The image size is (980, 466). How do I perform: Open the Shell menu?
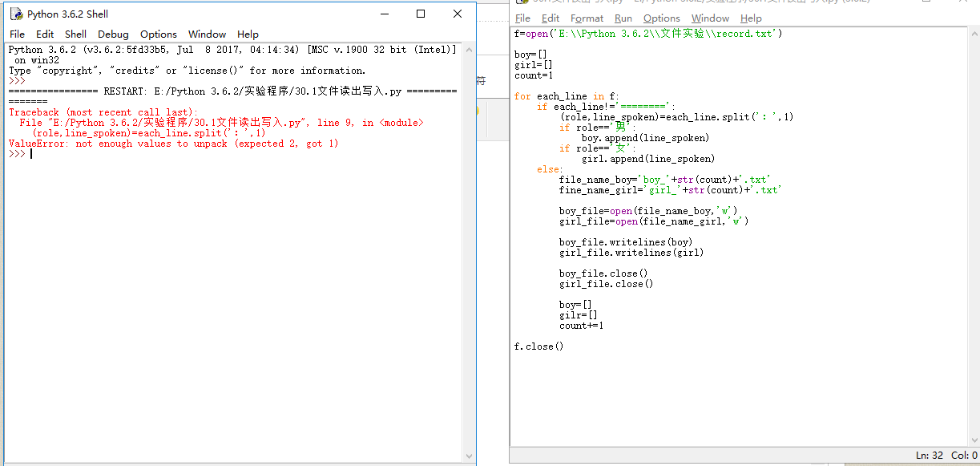pos(76,34)
